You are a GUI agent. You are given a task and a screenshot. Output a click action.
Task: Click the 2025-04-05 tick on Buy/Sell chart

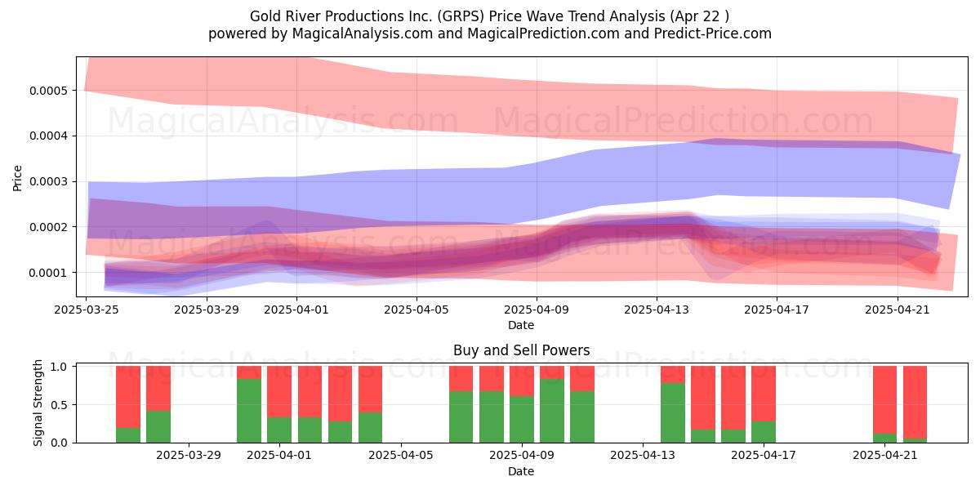click(401, 456)
